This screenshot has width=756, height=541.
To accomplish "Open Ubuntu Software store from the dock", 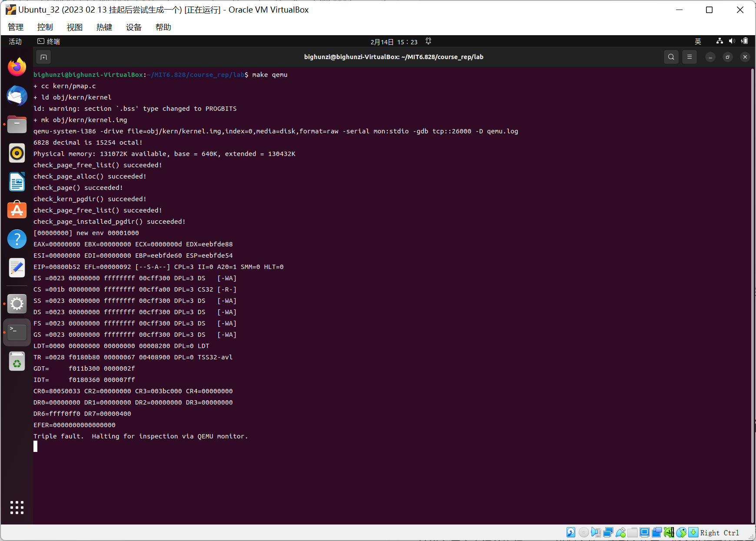I will click(x=17, y=210).
